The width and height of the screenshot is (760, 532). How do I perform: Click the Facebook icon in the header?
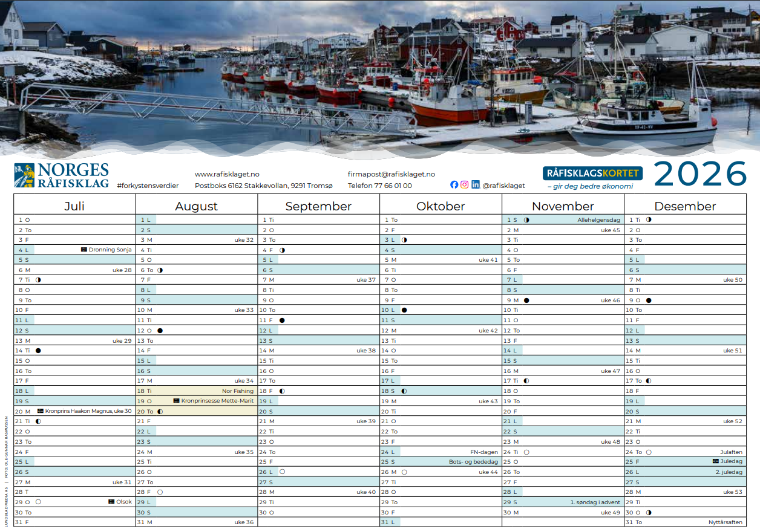(x=454, y=185)
